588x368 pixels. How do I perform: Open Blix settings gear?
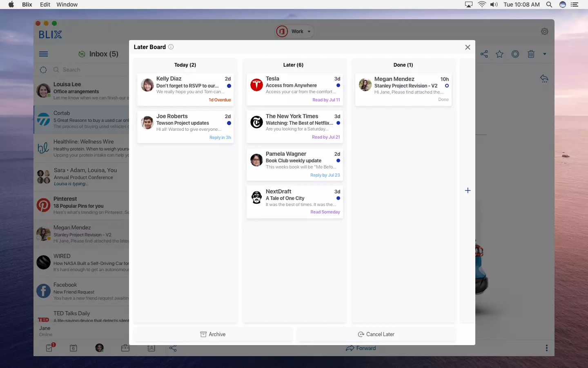[x=544, y=31]
